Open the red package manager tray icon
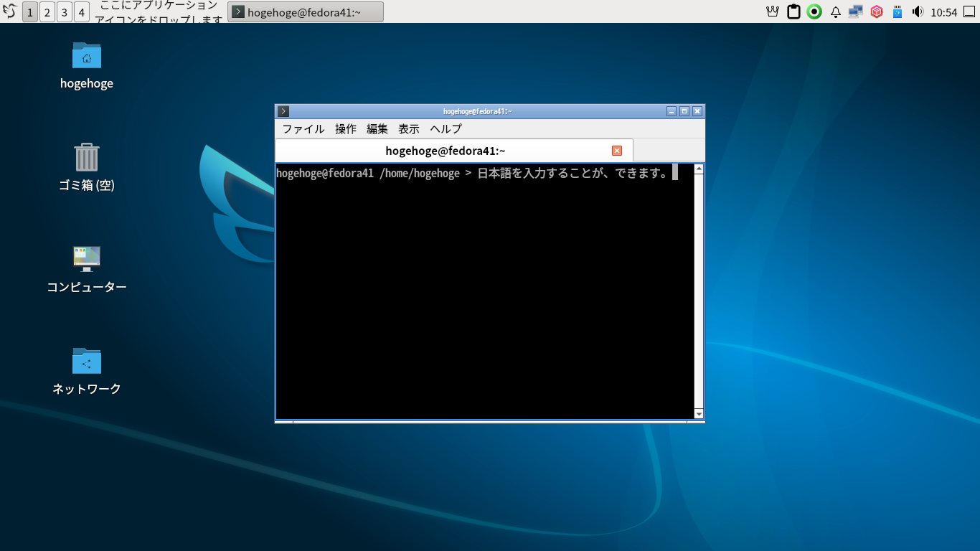The image size is (980, 551). pos(876,11)
